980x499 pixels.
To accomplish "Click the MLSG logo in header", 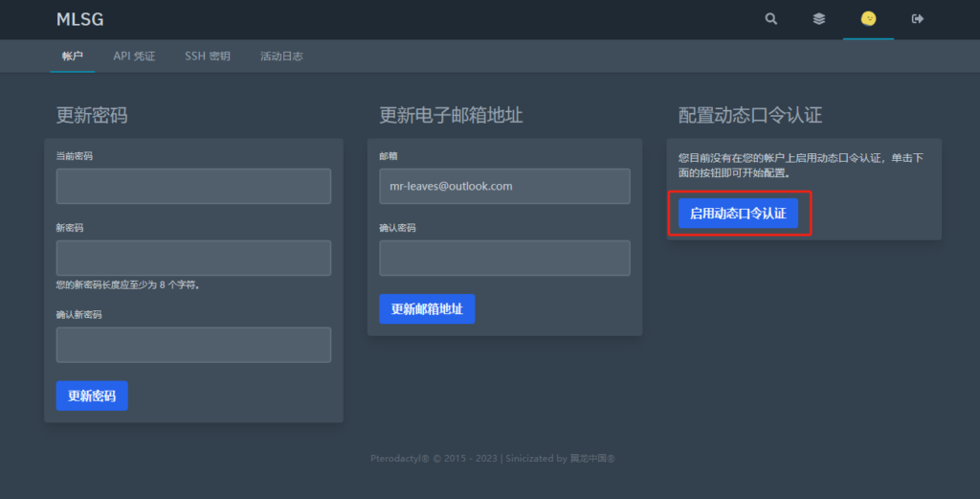I will pos(80,19).
